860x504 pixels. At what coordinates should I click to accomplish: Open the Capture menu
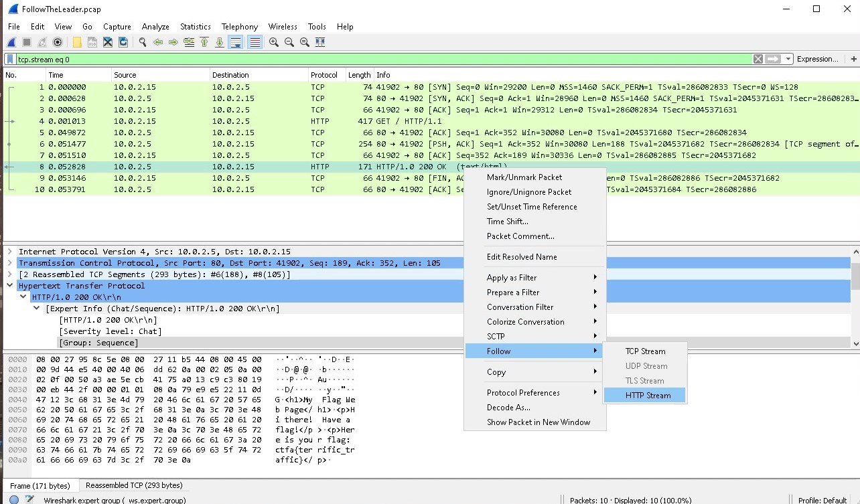coord(117,27)
